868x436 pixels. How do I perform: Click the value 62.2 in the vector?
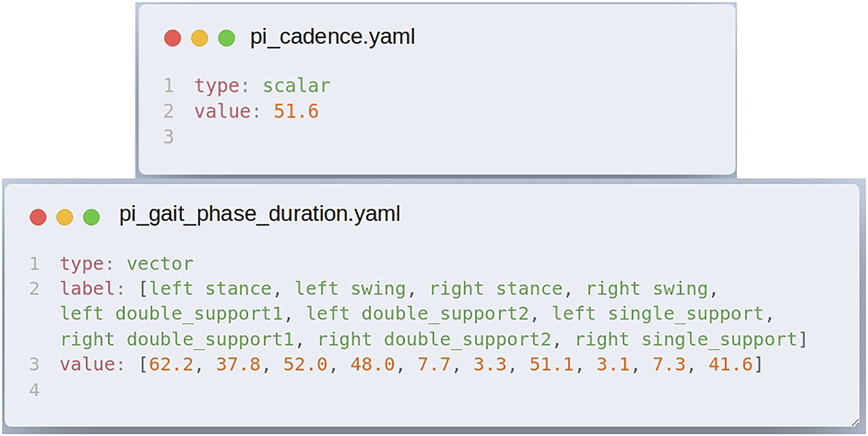click(171, 364)
